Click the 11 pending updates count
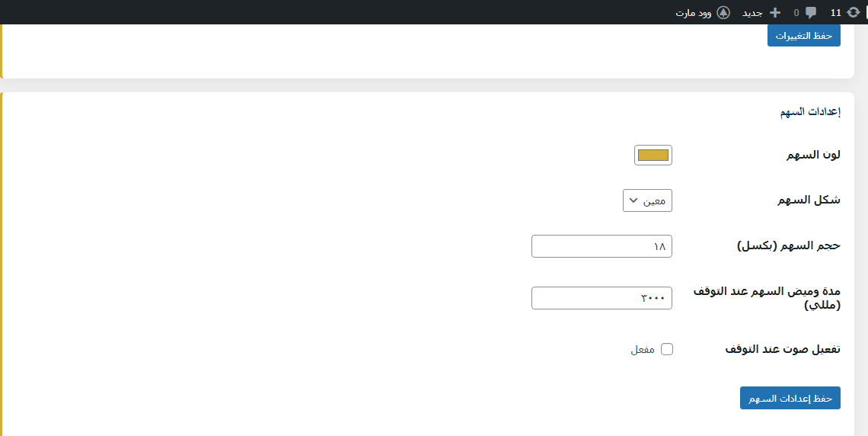The image size is (868, 436). point(835,13)
